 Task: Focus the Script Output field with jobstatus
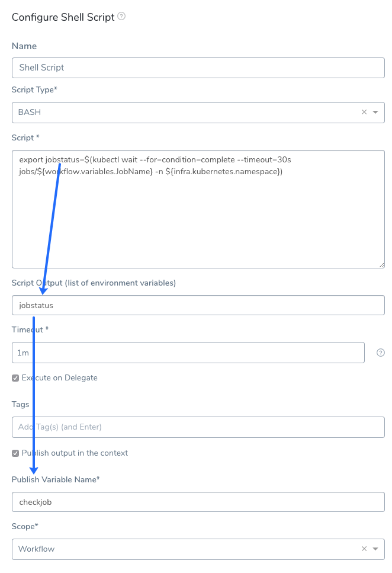point(198,305)
